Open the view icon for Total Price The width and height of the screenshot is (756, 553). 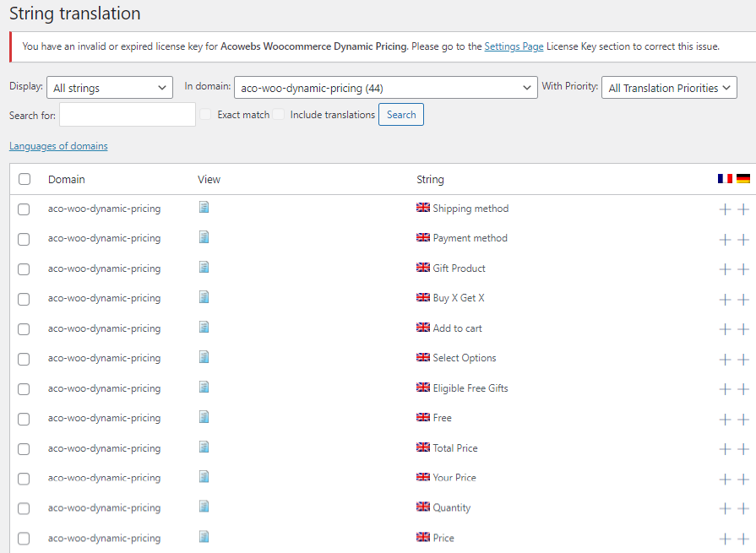[x=204, y=447]
